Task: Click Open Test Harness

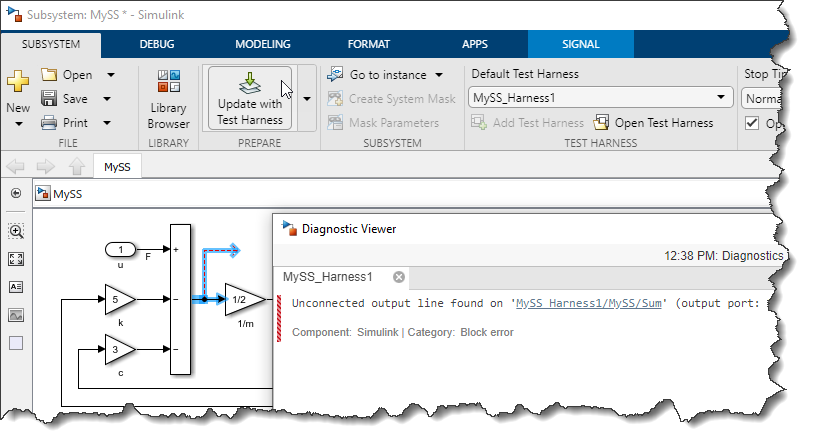Action: coord(653,123)
